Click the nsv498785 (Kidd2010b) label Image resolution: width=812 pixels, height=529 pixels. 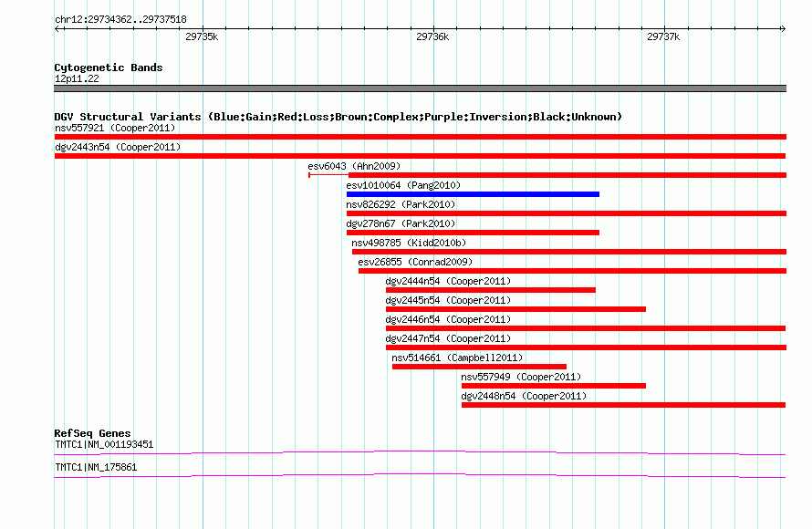(409, 243)
